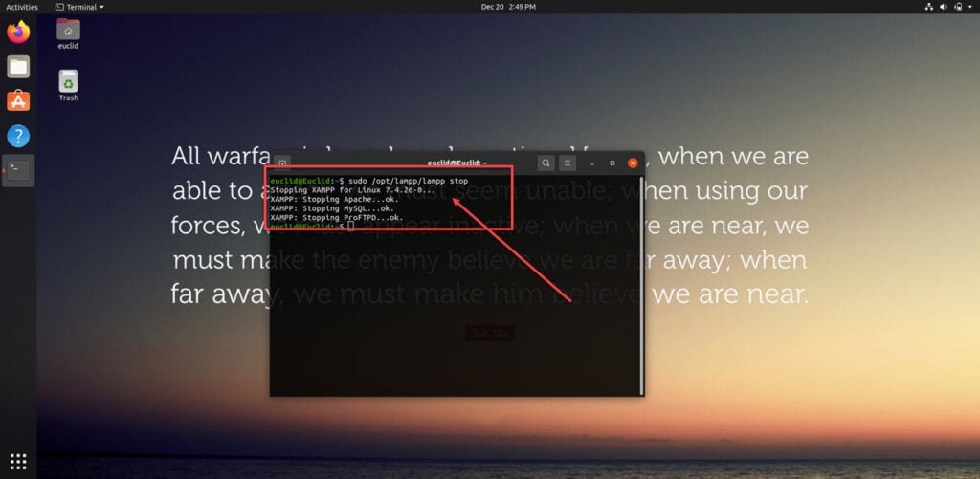Open the system power menu arrow
Image resolution: width=980 pixels, height=479 pixels.
970,7
